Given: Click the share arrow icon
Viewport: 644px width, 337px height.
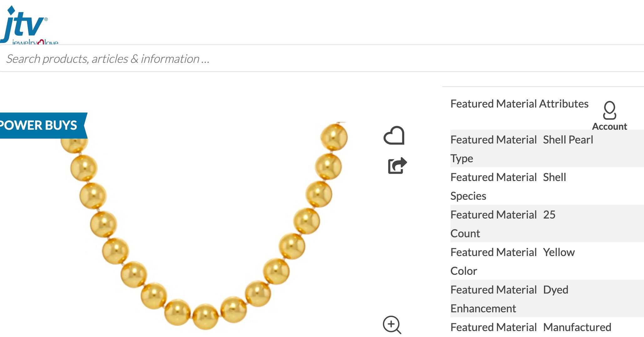Looking at the screenshot, I should [397, 165].
